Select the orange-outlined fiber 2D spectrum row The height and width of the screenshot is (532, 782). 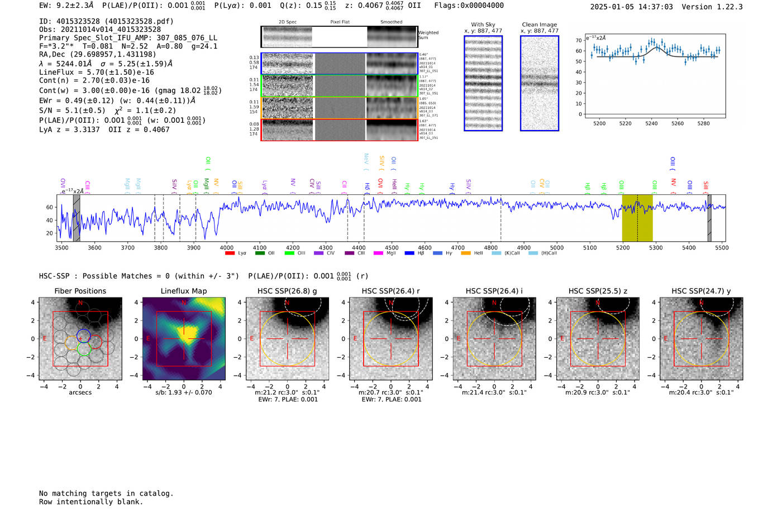coord(340,108)
